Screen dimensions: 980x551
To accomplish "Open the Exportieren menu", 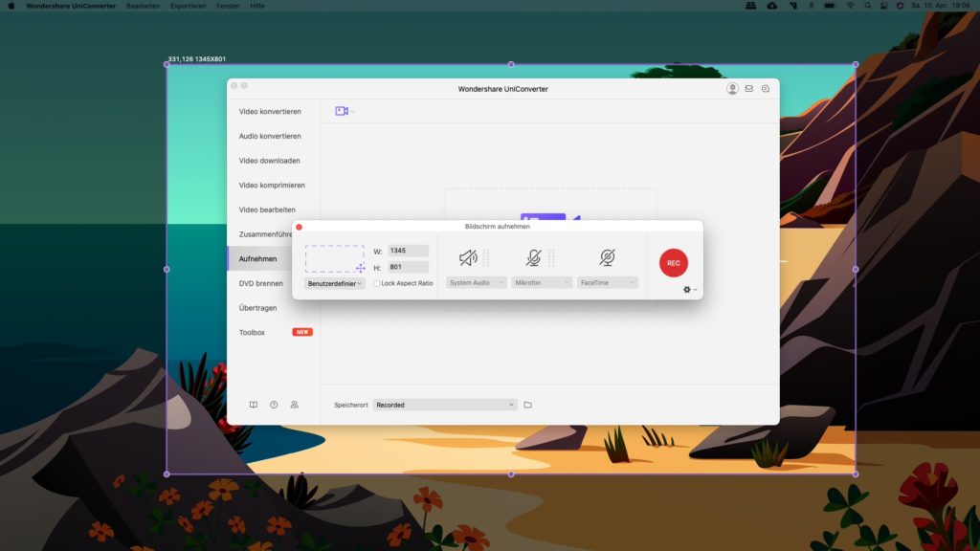I will (189, 6).
